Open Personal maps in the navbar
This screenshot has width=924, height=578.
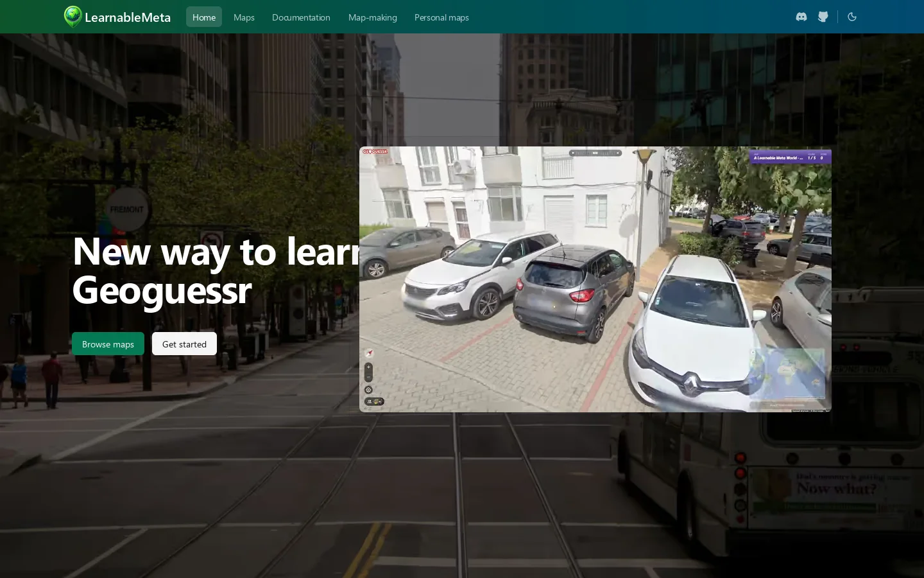(x=441, y=17)
